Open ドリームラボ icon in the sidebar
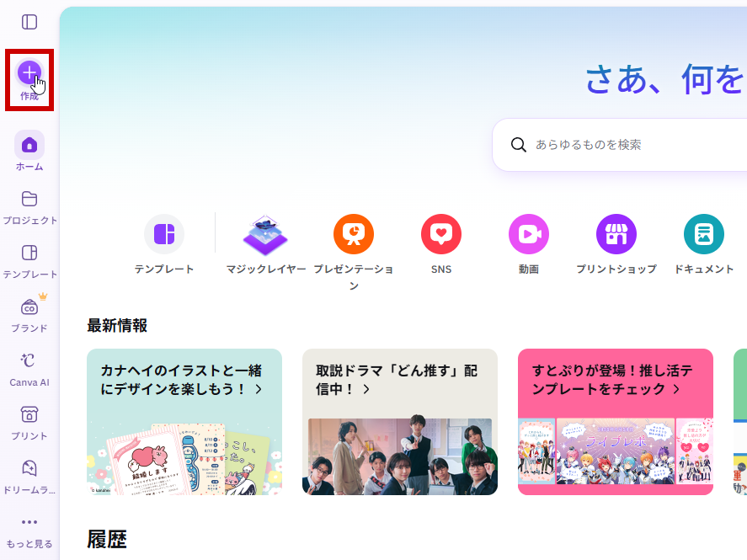747x560 pixels. coord(29,468)
